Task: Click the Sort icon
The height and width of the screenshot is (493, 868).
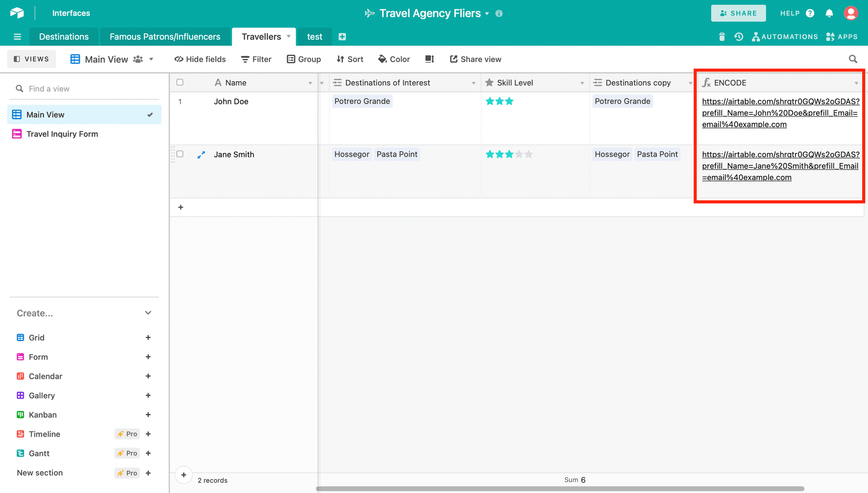Action: (352, 59)
